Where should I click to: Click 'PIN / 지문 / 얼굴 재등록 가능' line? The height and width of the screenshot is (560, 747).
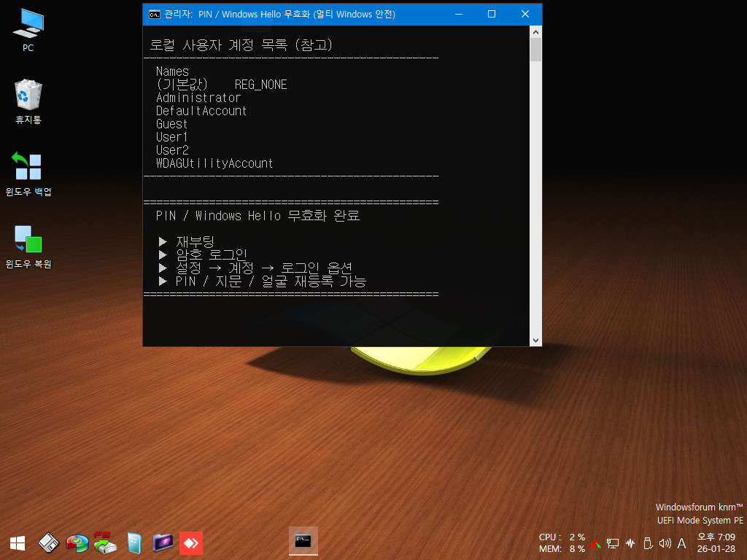[262, 281]
